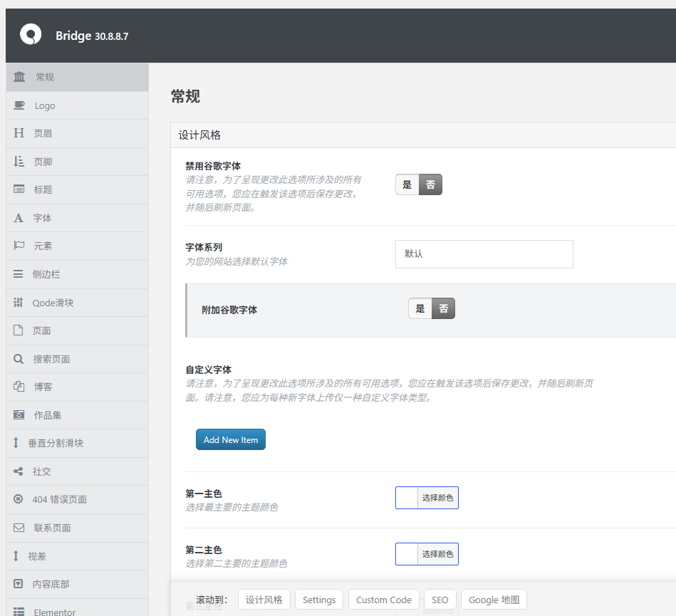The width and height of the screenshot is (676, 616).
Task: Click the bank icon beside 常规
Action: [x=19, y=77]
